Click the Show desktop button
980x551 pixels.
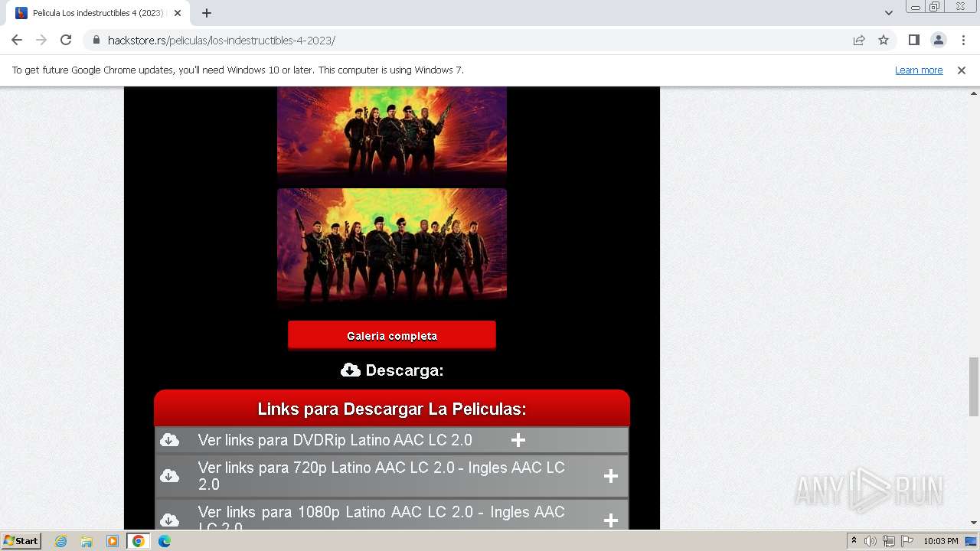(x=972, y=541)
